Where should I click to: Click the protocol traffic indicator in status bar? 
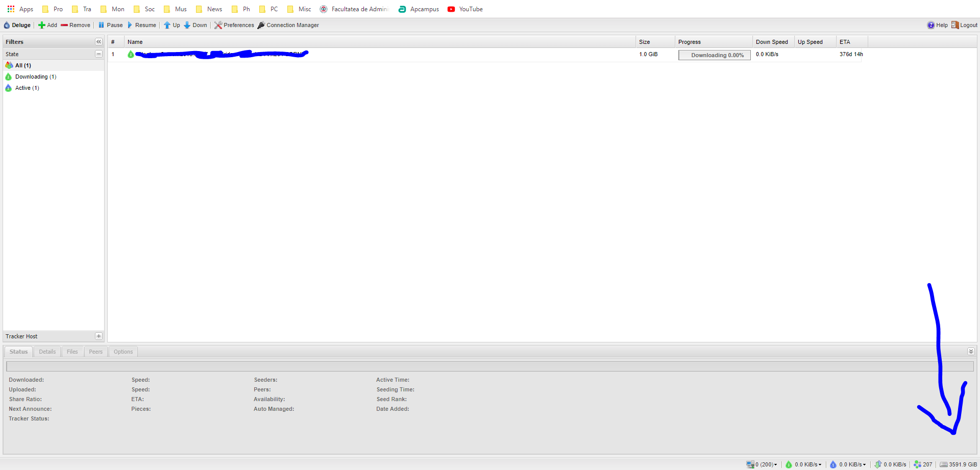pyautogui.click(x=890, y=464)
